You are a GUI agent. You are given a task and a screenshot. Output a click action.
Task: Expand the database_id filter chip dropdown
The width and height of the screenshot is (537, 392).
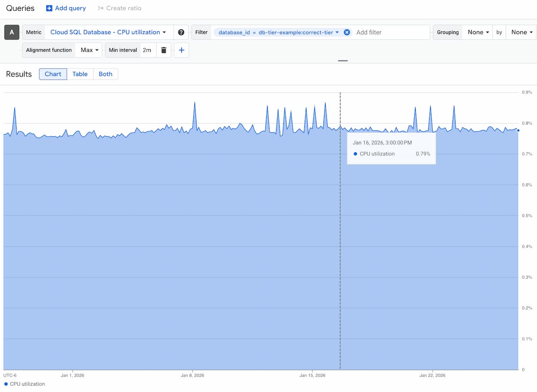337,32
